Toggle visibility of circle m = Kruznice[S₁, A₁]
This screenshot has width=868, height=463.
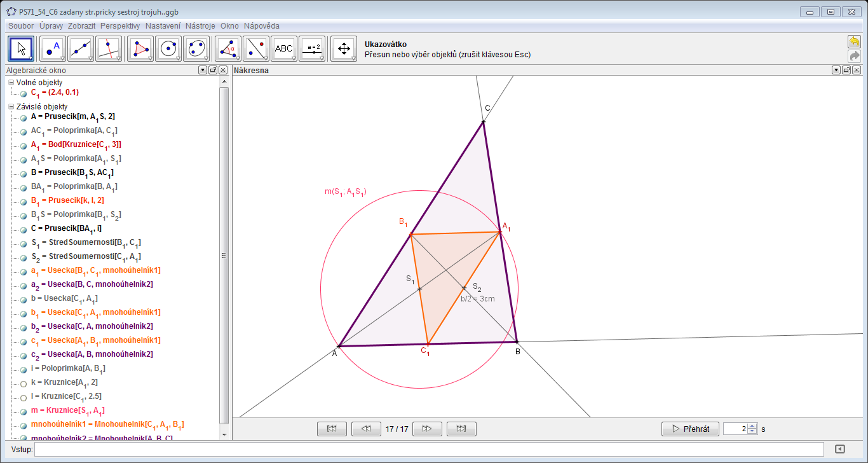(24, 411)
